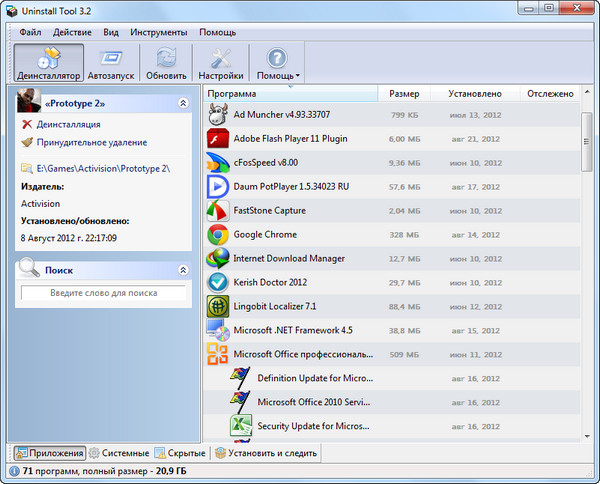Open Настройки tools icon
The height and width of the screenshot is (484, 600).
click(x=221, y=62)
